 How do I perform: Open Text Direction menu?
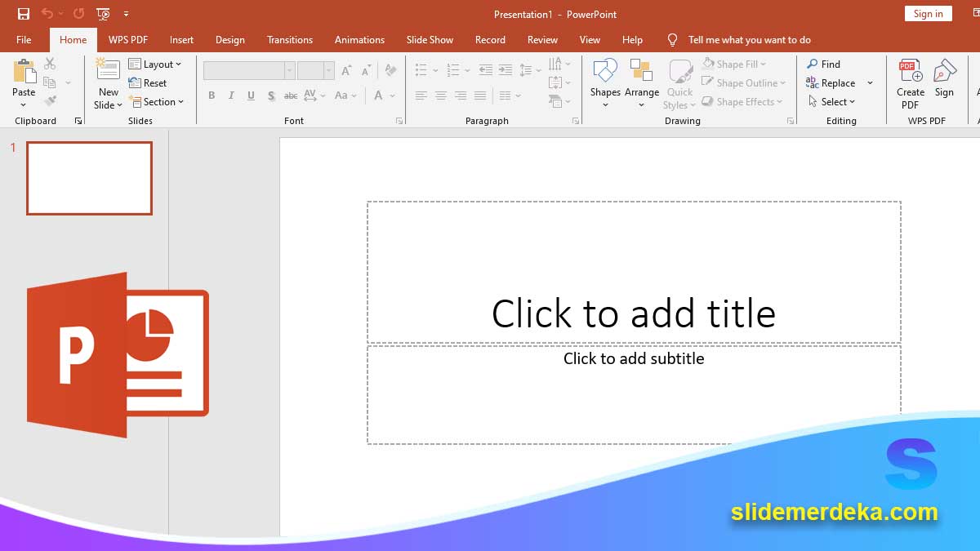click(559, 64)
